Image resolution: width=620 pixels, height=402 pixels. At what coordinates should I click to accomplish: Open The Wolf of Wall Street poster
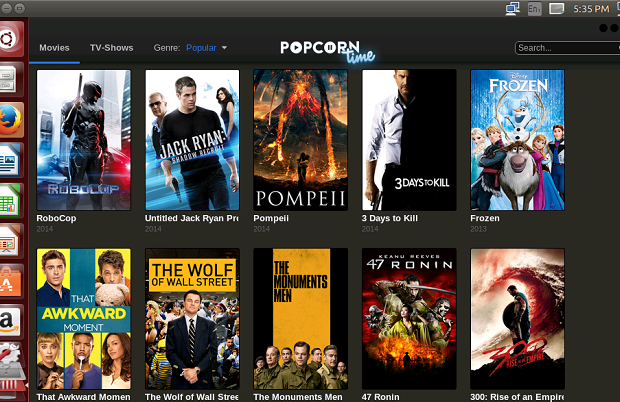[x=192, y=319]
